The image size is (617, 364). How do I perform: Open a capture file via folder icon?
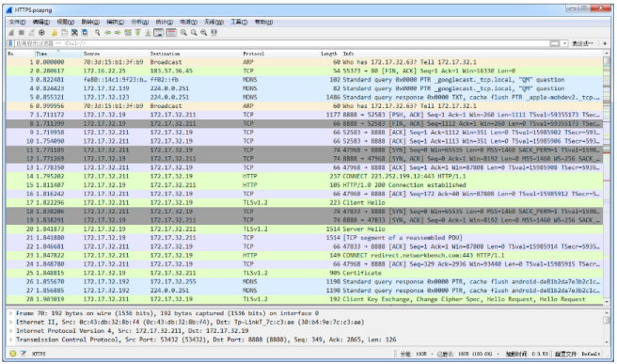[55, 33]
